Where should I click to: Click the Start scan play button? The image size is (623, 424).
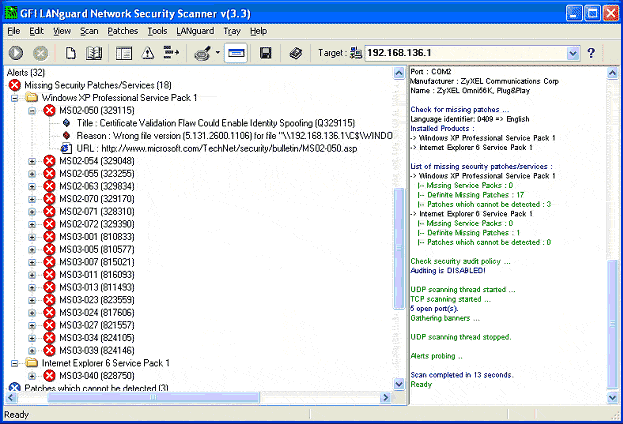pyautogui.click(x=17, y=53)
